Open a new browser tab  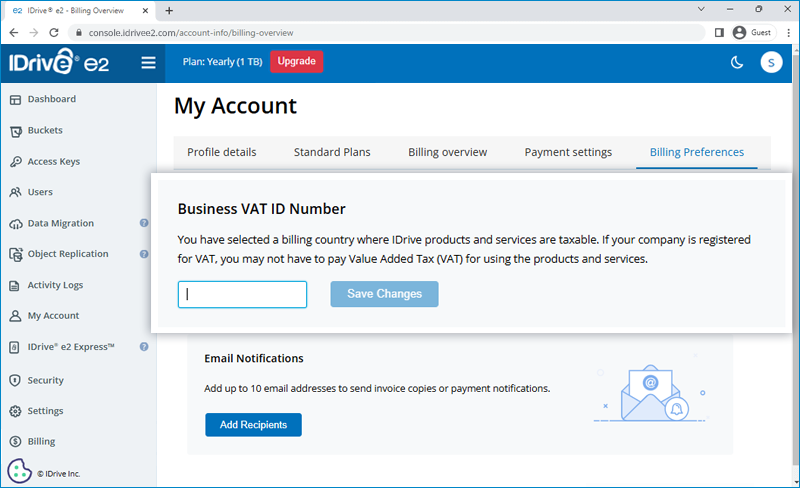169,11
